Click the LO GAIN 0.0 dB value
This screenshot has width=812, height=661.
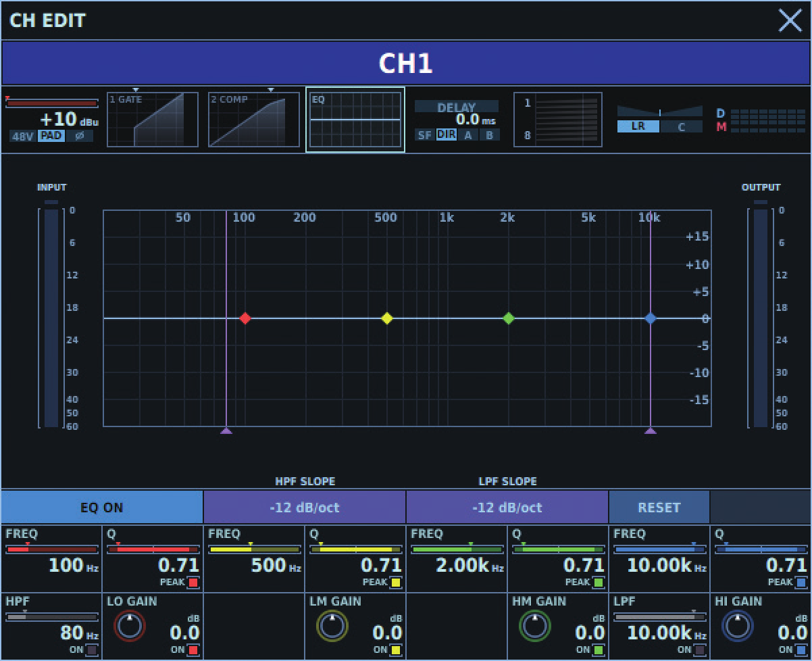[x=184, y=633]
